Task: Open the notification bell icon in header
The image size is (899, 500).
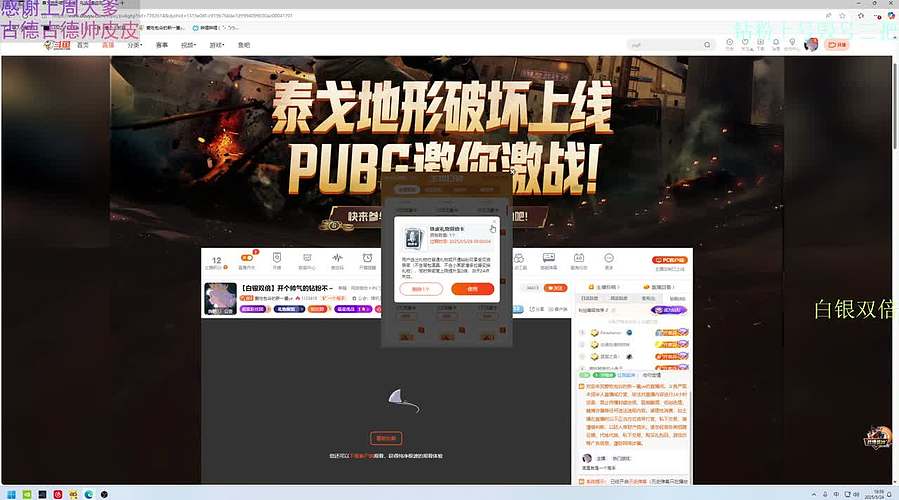Action: click(x=776, y=43)
